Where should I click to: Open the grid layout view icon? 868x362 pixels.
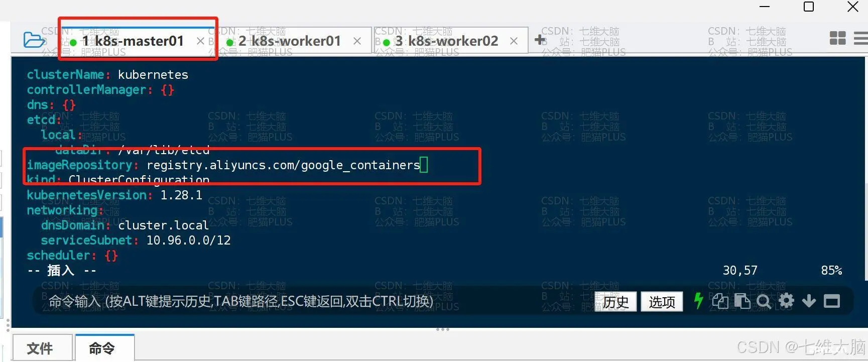click(837, 38)
